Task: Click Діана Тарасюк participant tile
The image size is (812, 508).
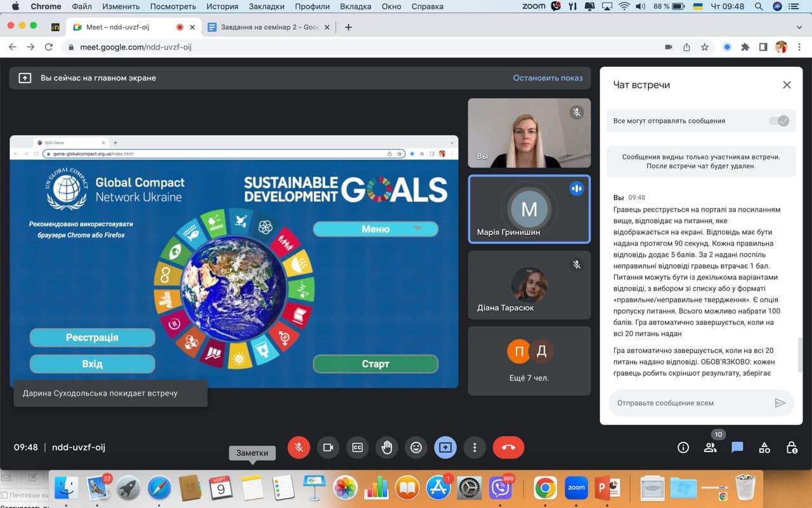Action: click(x=529, y=284)
